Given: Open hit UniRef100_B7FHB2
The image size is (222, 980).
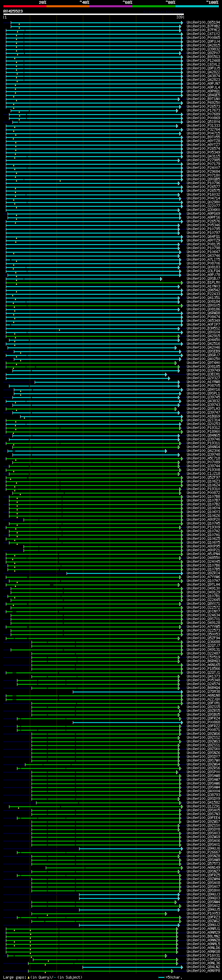Looking at the screenshot, I should coord(203,26).
